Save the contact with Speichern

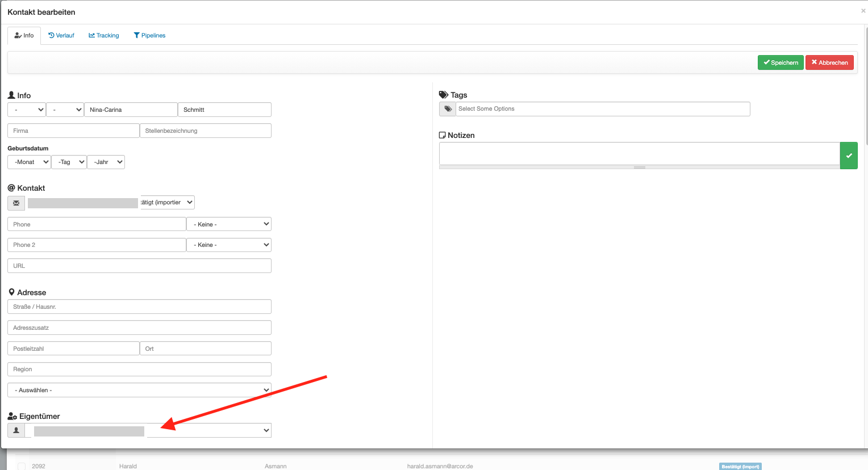pos(781,62)
